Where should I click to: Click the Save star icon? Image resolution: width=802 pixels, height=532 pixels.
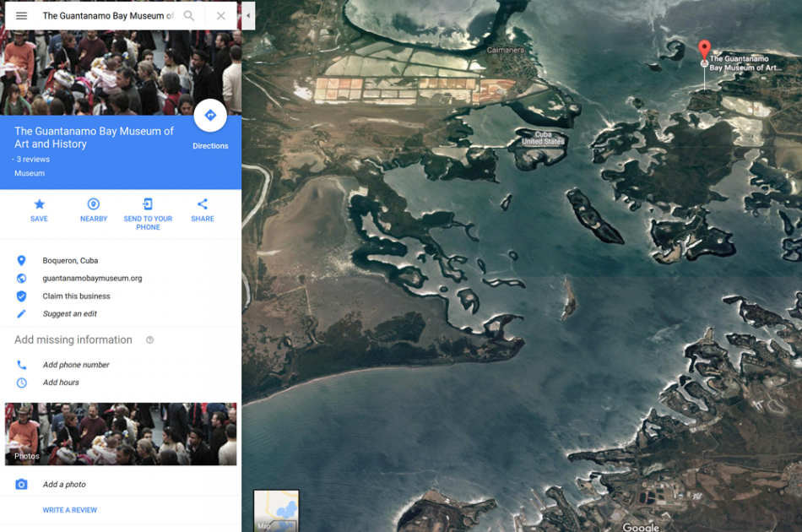(x=40, y=204)
